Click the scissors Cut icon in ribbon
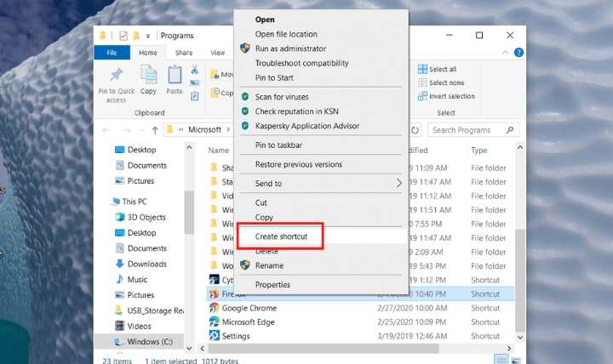This screenshot has height=364, width=613. pos(194,70)
